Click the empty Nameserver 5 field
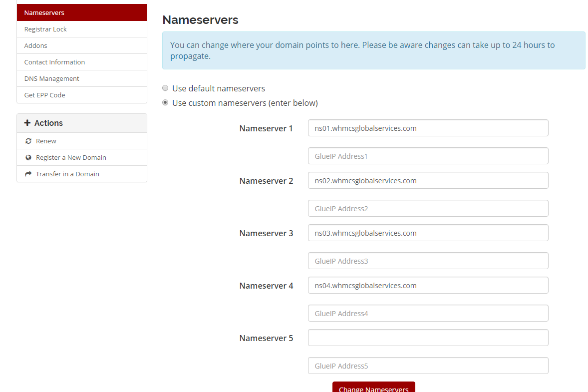The image size is (588, 392). [428, 338]
